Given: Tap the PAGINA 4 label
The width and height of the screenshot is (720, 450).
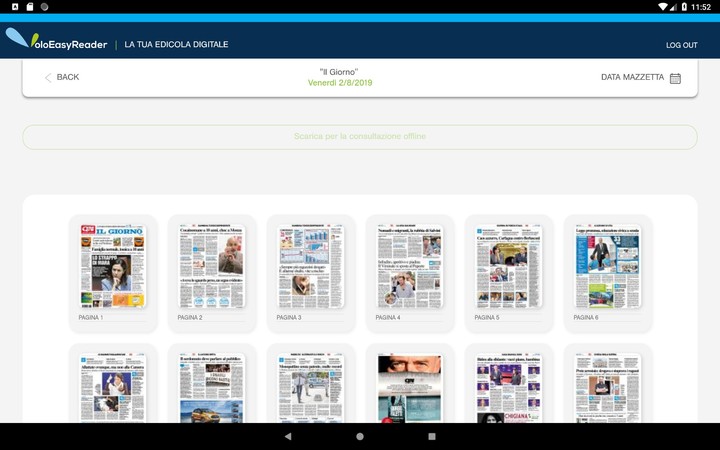Looking at the screenshot, I should tap(388, 317).
